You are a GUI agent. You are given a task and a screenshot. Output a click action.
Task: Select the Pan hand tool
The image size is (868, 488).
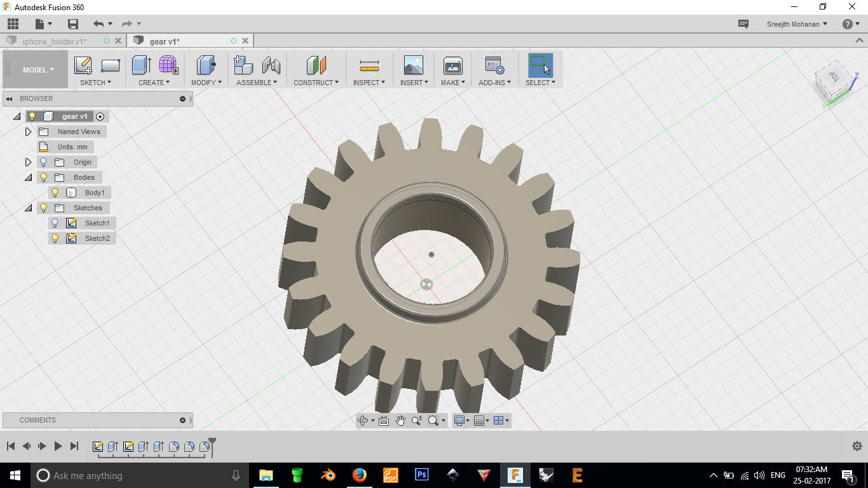coord(400,421)
